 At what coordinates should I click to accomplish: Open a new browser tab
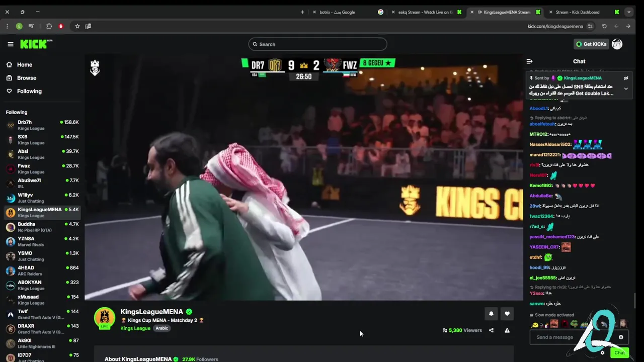[x=302, y=12]
